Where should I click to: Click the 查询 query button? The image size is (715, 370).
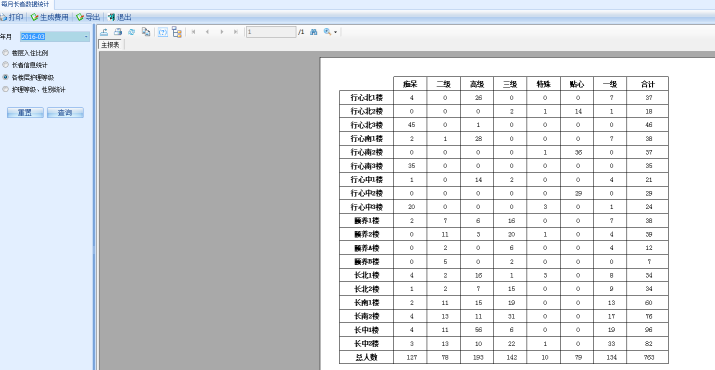[x=65, y=113]
